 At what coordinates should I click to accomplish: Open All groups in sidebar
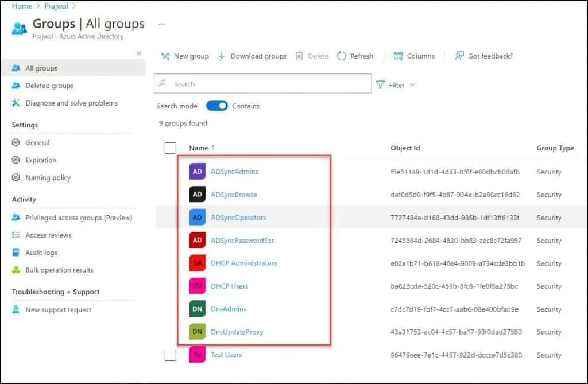(x=41, y=68)
